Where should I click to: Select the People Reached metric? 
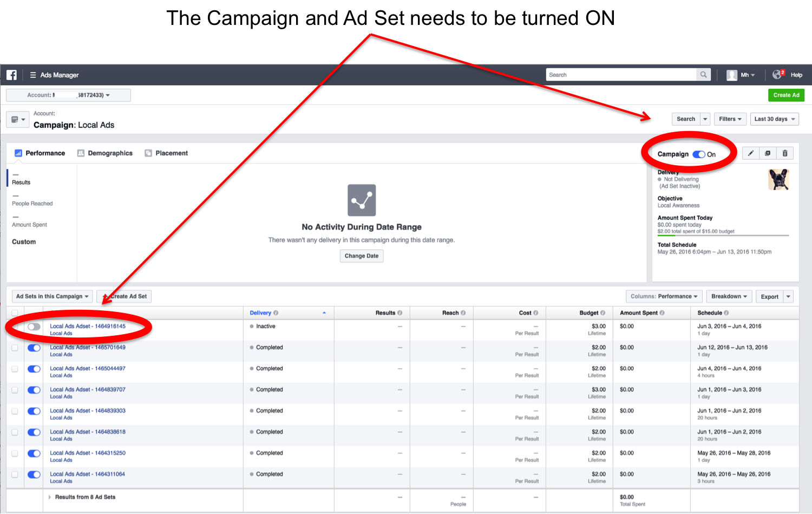click(x=32, y=200)
